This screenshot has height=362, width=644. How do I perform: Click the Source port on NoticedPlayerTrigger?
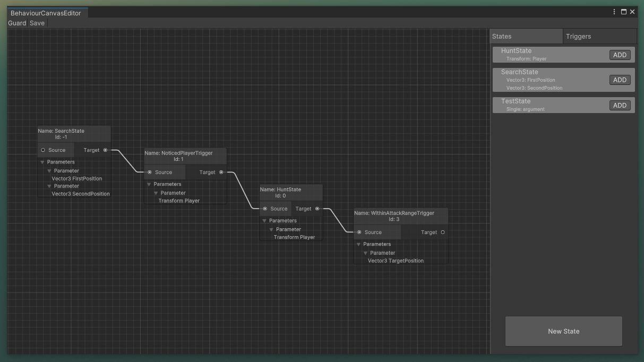click(150, 172)
